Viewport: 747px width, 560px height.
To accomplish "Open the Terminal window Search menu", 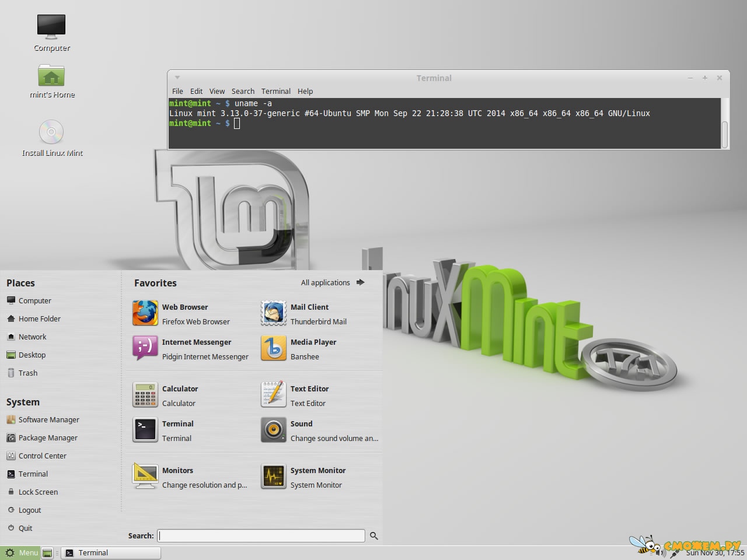I will pyautogui.click(x=243, y=91).
